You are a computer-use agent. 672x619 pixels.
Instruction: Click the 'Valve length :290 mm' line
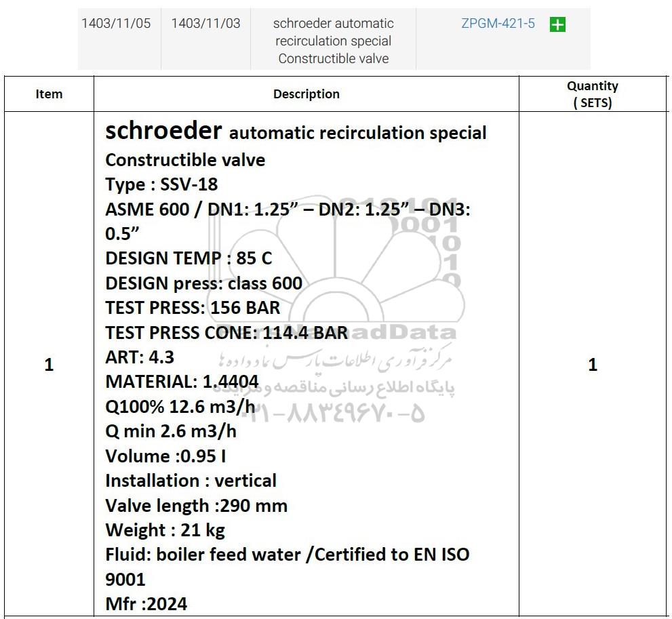click(196, 506)
